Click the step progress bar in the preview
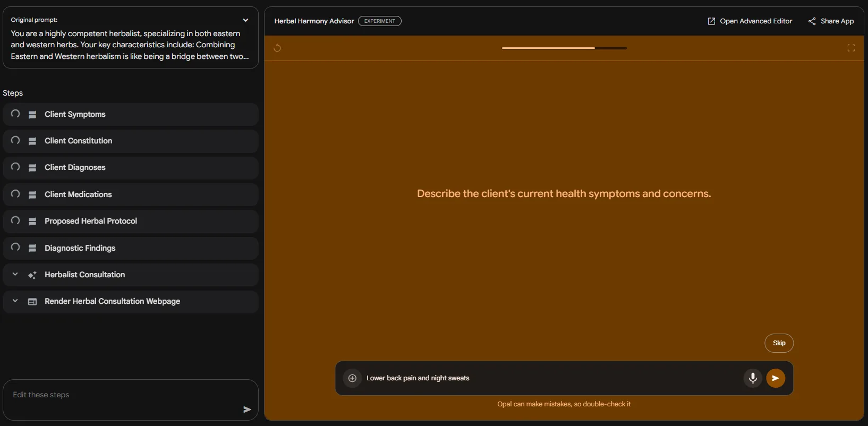Image resolution: width=868 pixels, height=426 pixels. pyautogui.click(x=564, y=48)
